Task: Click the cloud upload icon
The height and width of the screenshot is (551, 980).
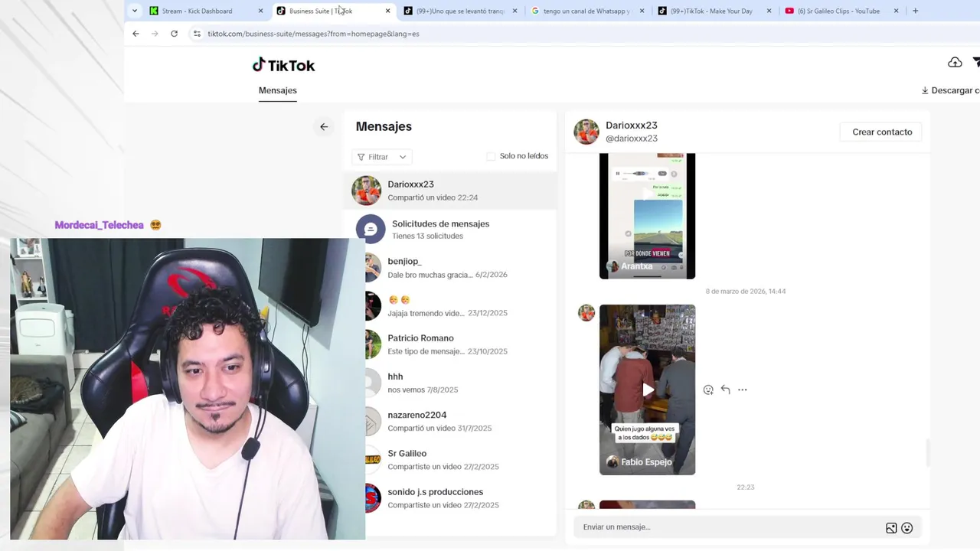Action: pyautogui.click(x=955, y=63)
